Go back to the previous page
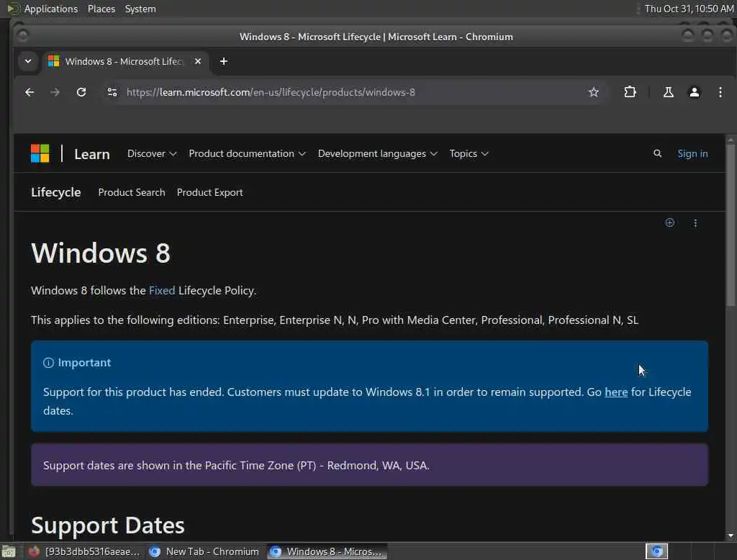The height and width of the screenshot is (560, 737). (x=29, y=92)
